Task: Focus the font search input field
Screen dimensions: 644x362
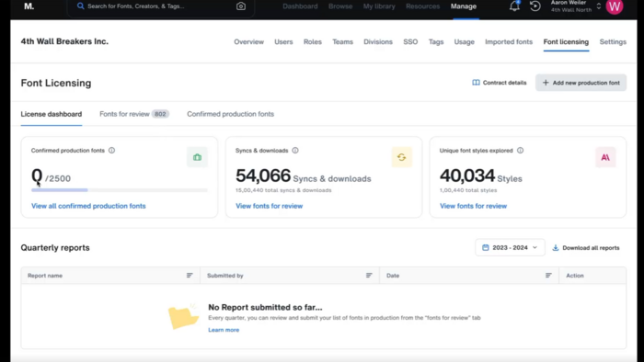Action: click(x=160, y=6)
